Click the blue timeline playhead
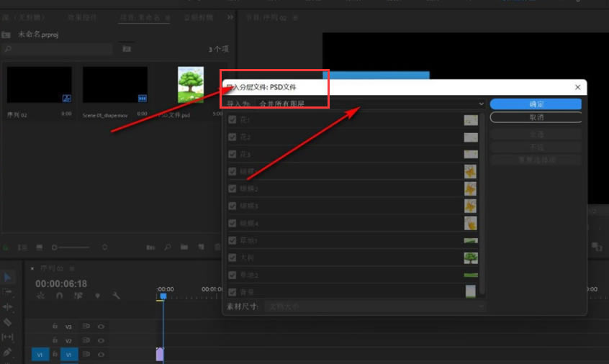 coord(163,296)
